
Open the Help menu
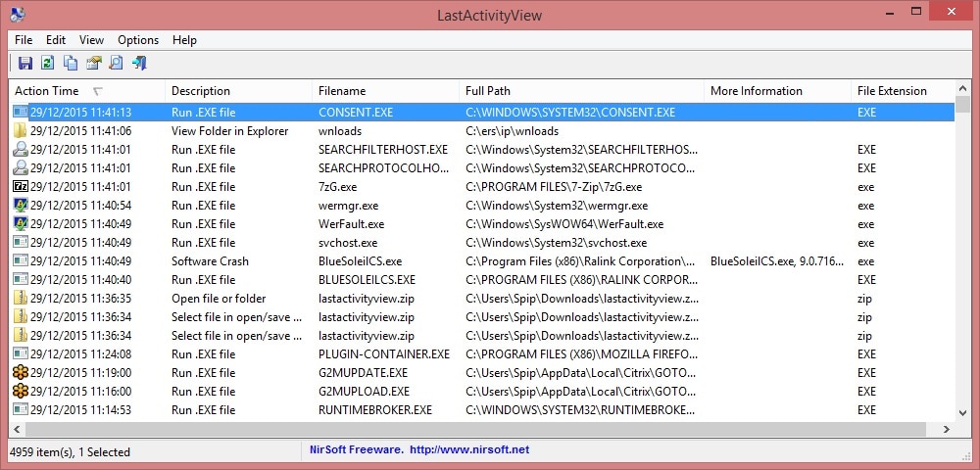coord(184,40)
